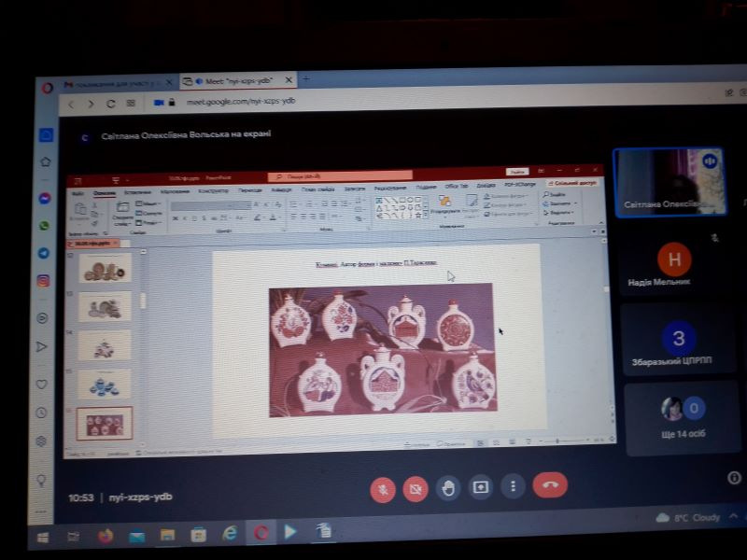Select the blue pottery slide thumbnail
The image size is (747, 560).
click(105, 385)
